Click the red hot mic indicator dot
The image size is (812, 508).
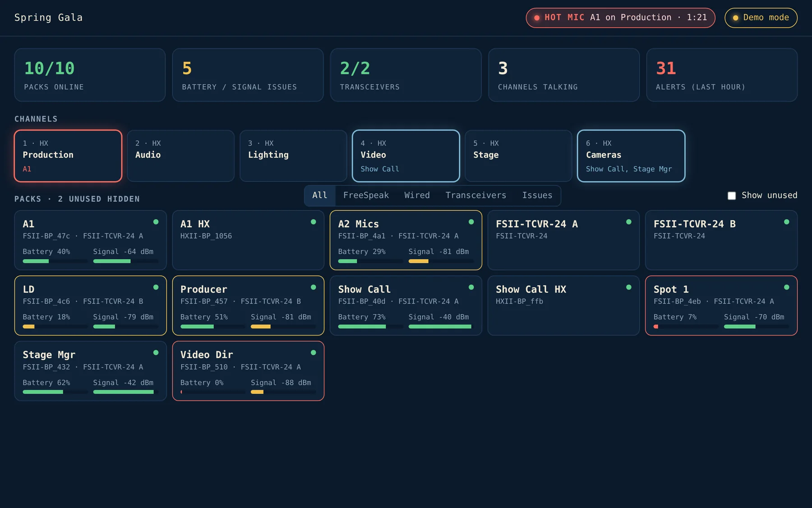tap(537, 18)
